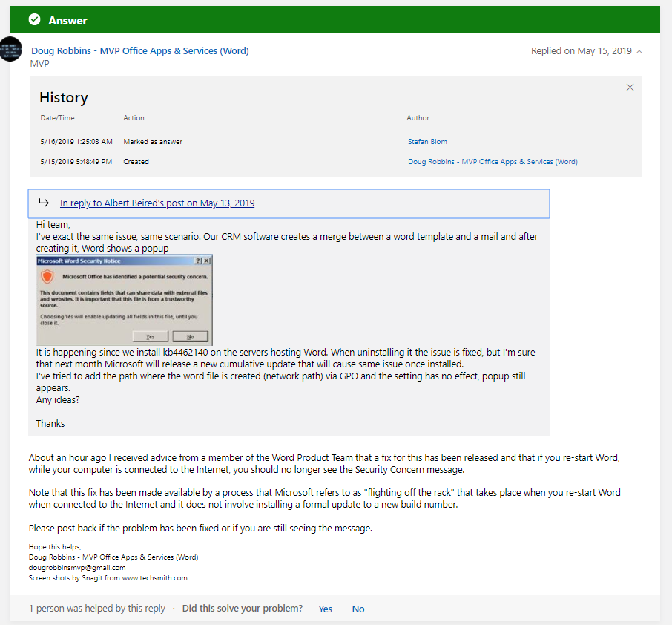
Task: Click the Author column header
Action: click(418, 118)
